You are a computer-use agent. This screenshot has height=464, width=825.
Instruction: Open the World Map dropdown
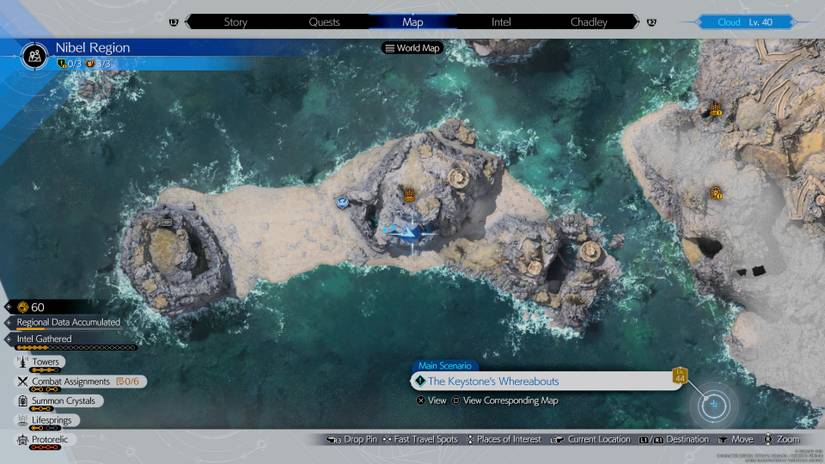click(x=412, y=48)
